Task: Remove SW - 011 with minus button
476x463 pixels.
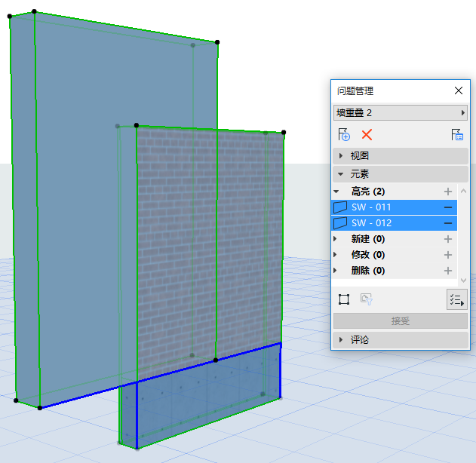Action: (448, 207)
